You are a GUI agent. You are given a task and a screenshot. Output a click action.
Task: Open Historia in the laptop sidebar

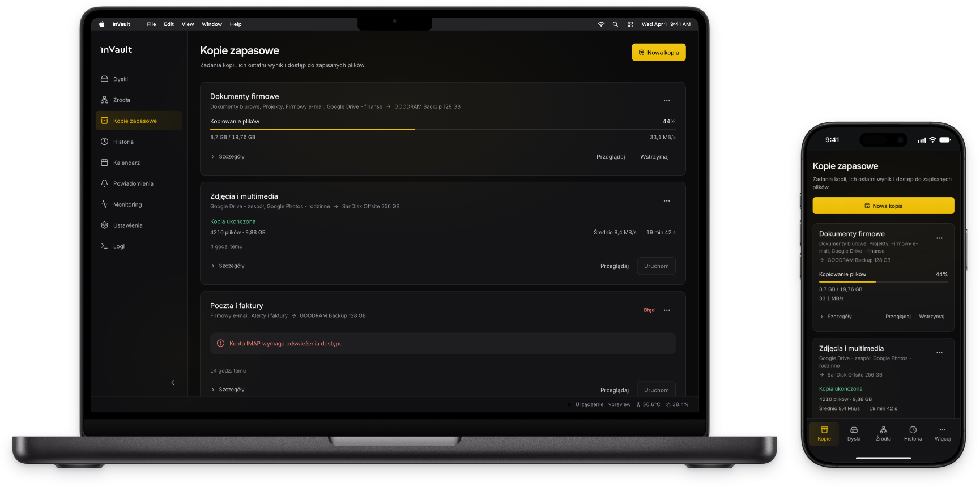(x=139, y=142)
